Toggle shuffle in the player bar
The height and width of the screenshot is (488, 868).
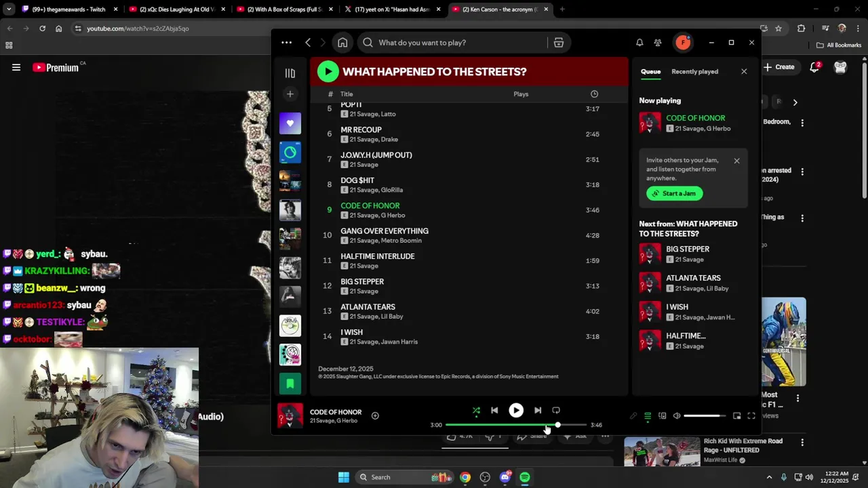click(x=476, y=410)
